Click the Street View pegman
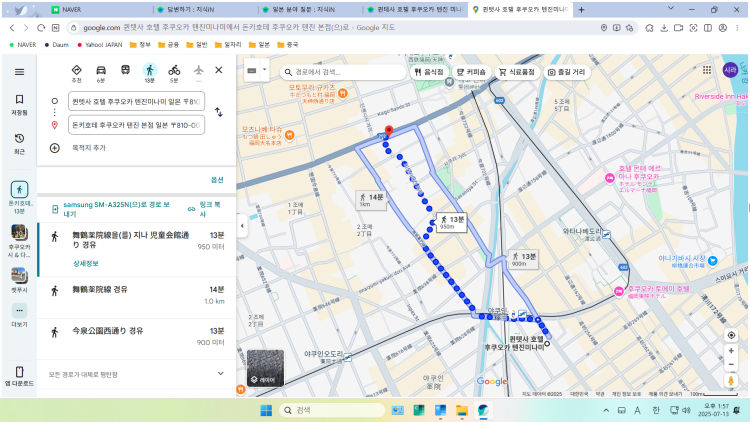This screenshot has width=750, height=422. pos(731,381)
